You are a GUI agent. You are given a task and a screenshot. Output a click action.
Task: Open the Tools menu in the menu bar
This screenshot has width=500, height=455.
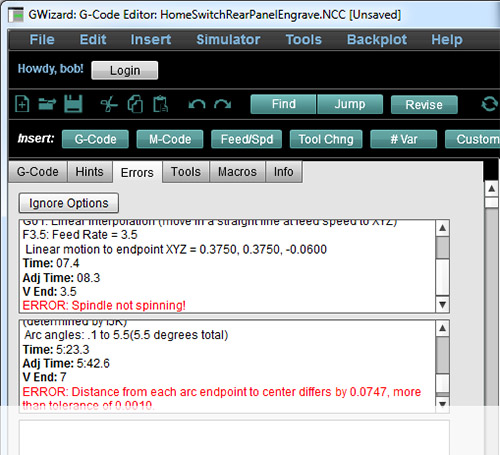pyautogui.click(x=304, y=40)
